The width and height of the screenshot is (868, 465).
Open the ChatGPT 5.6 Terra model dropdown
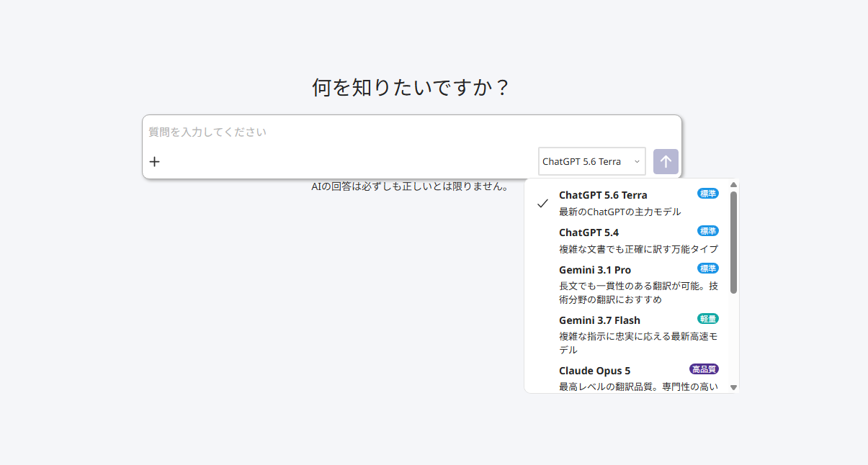[592, 161]
